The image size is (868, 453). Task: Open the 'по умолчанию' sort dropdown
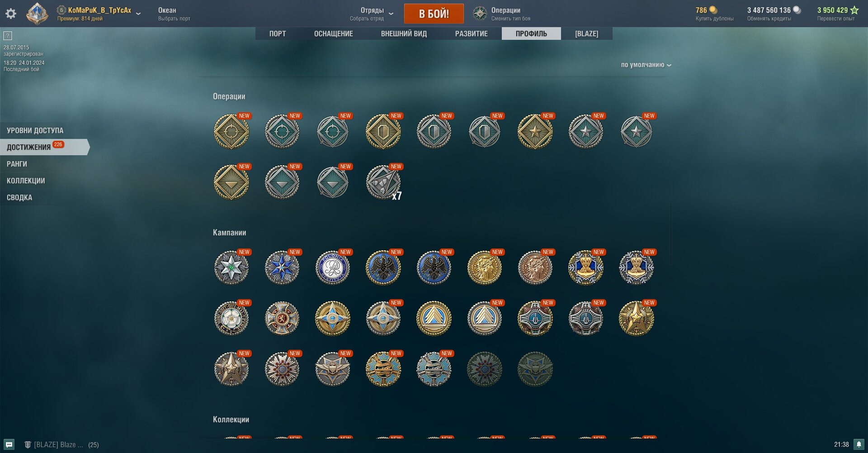pyautogui.click(x=646, y=65)
